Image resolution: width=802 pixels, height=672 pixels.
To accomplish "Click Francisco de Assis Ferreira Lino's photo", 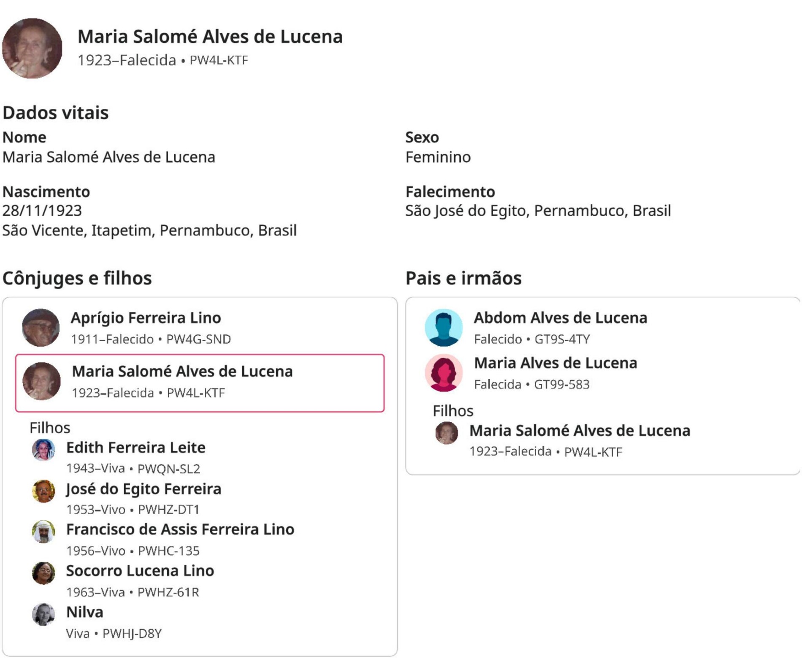I will point(43,532).
